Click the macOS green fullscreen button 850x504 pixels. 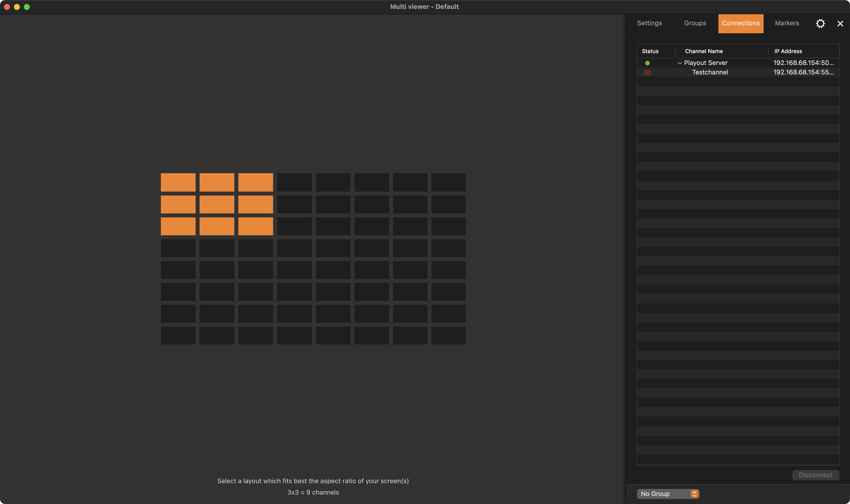pos(27,7)
